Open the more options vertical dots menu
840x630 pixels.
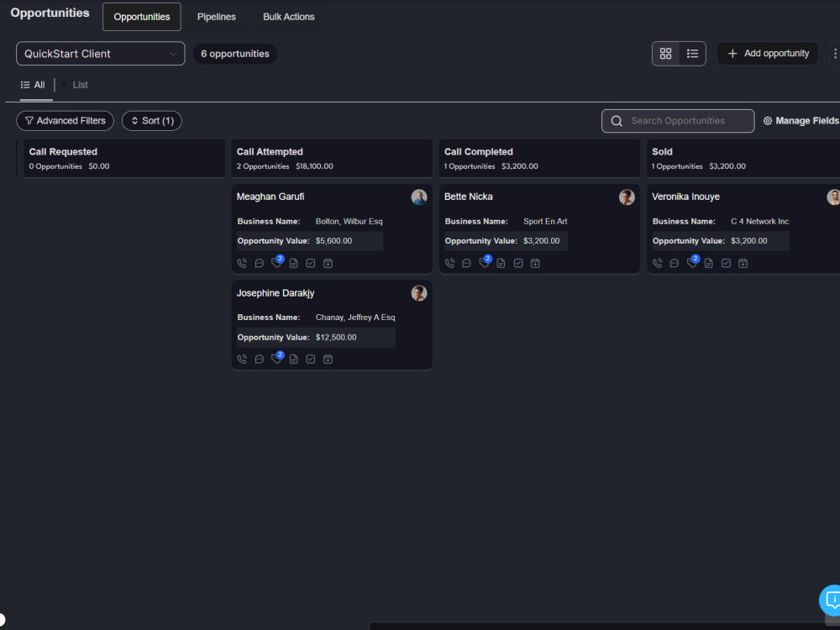(835, 54)
